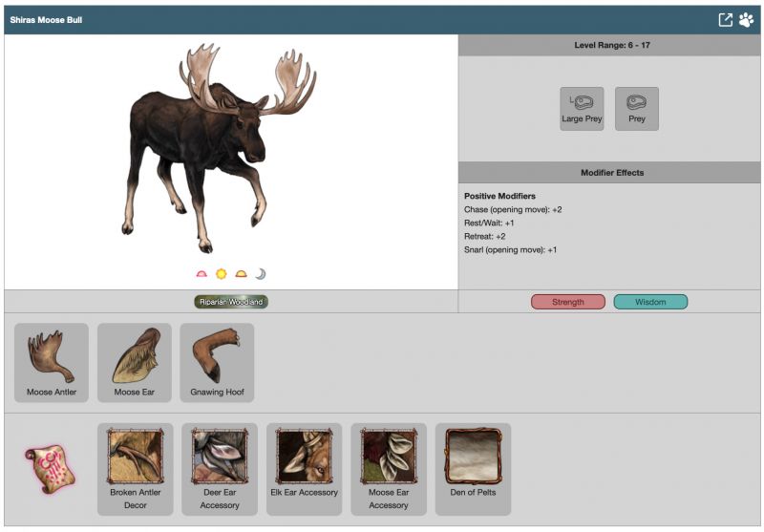Select the Gnawing Hoof item
764x532 pixels.
pos(217,362)
